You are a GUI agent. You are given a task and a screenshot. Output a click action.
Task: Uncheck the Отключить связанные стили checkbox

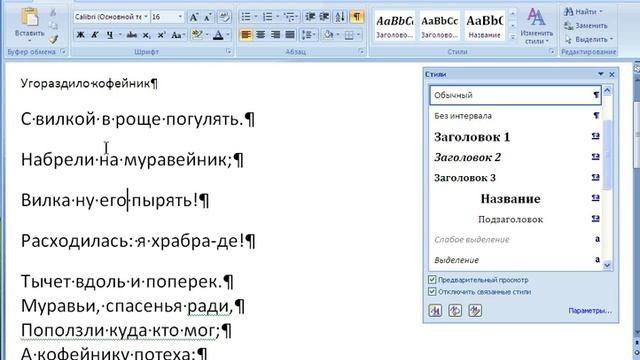pos(432,291)
